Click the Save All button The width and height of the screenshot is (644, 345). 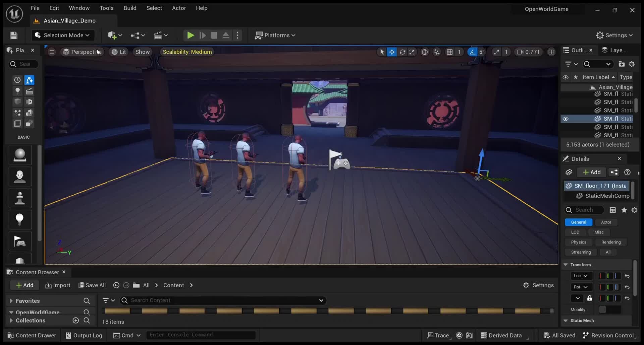(x=92, y=285)
